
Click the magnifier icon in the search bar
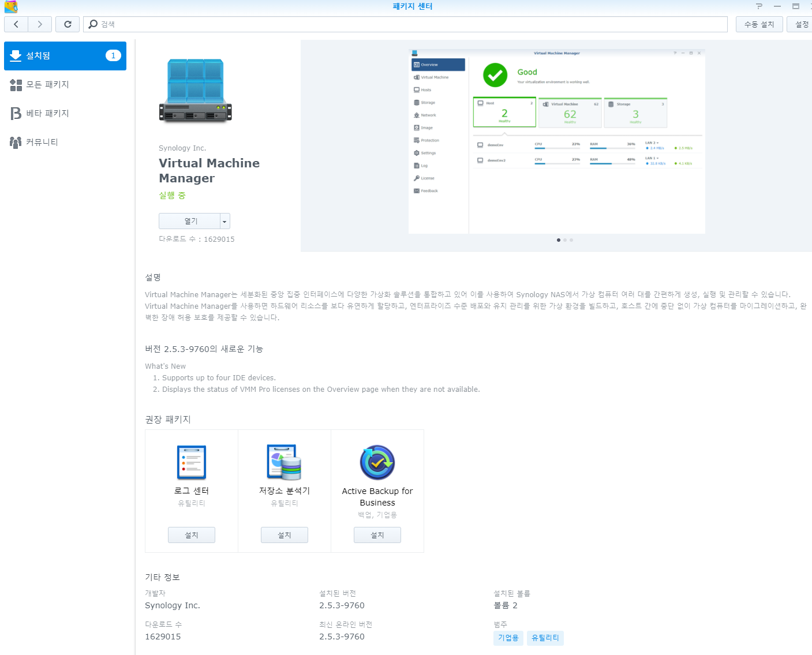93,24
